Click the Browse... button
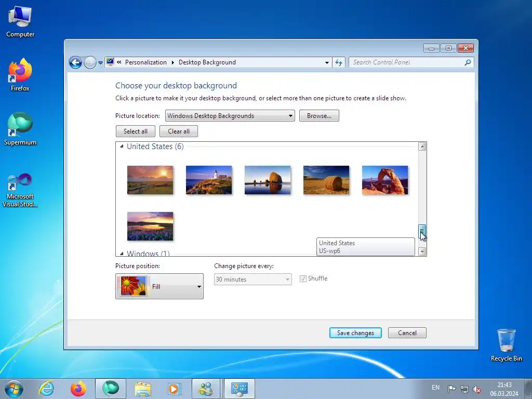Screen dimensions: 532x399 [x=319, y=116]
